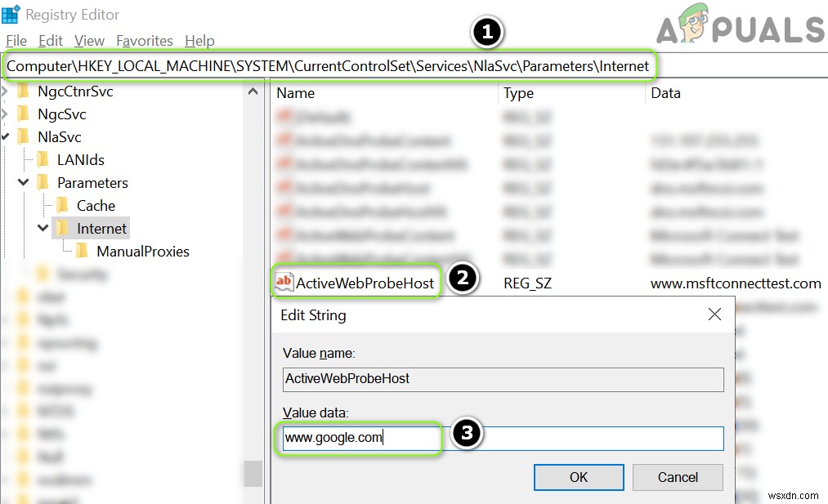Click the ActiveWebProbeHost string value icon
The width and height of the screenshot is (828, 504).
[x=284, y=283]
